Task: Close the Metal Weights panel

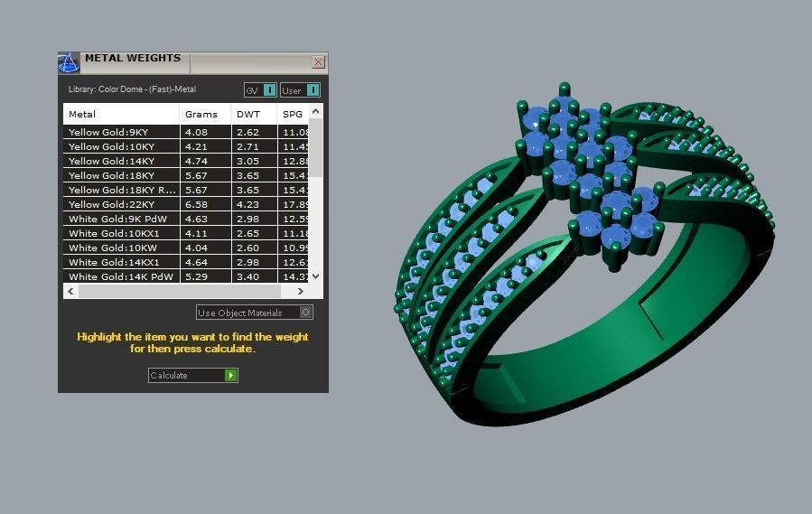Action: coord(319,62)
